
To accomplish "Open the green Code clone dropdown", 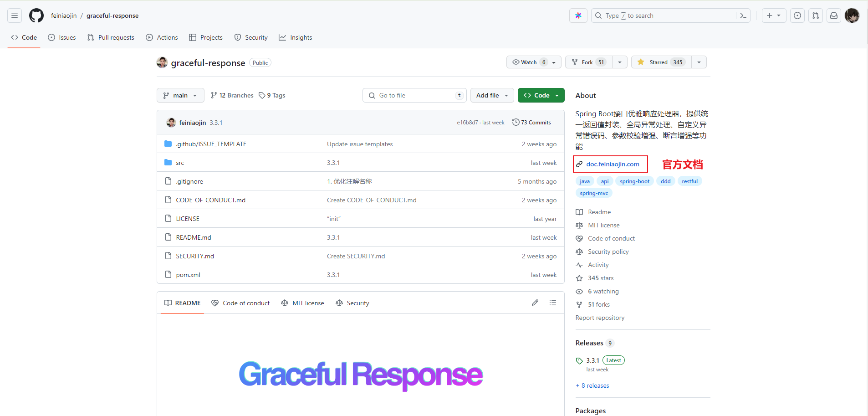I will click(541, 95).
